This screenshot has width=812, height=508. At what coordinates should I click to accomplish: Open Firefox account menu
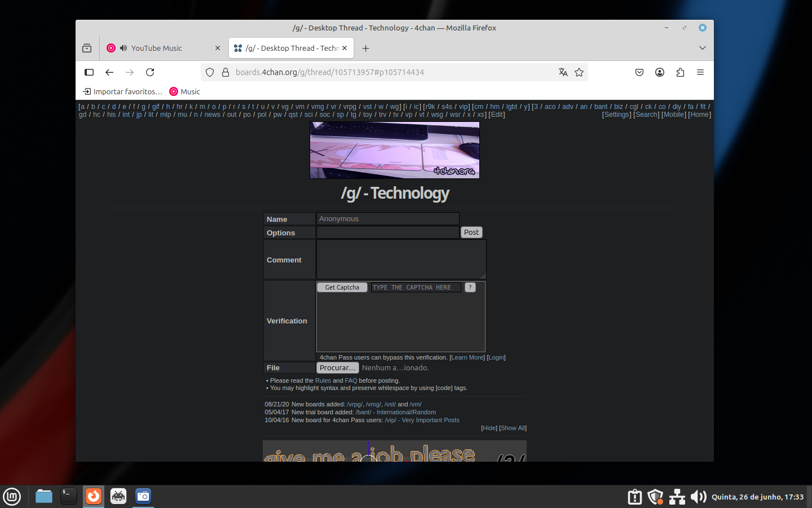[x=660, y=72]
